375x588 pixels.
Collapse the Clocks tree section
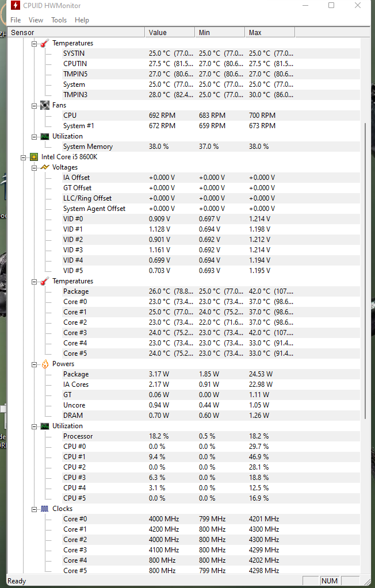point(34,509)
